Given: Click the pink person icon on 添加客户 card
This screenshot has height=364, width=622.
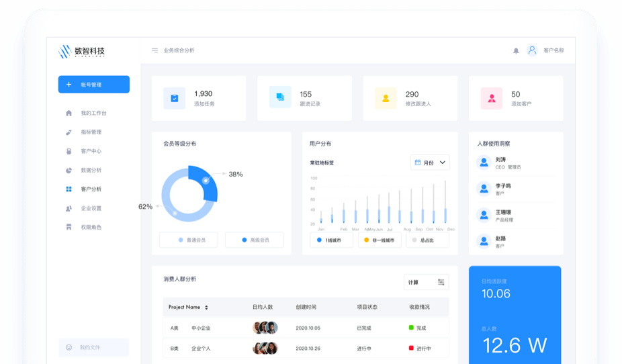Looking at the screenshot, I should [492, 98].
